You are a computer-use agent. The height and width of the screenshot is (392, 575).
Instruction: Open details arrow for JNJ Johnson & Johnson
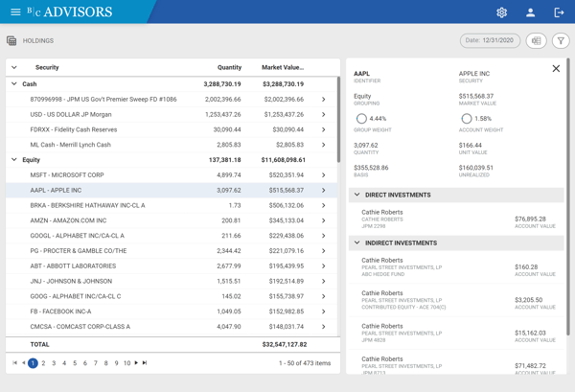[x=324, y=281]
